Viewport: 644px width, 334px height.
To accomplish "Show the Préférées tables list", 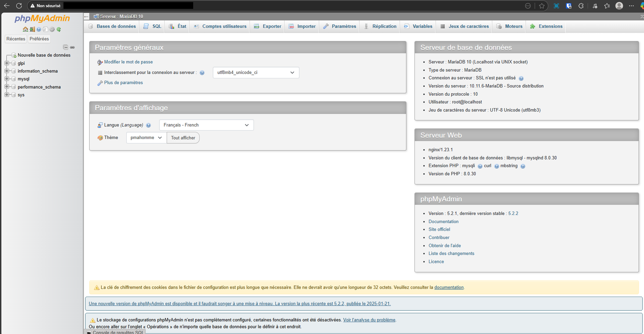I will point(39,39).
